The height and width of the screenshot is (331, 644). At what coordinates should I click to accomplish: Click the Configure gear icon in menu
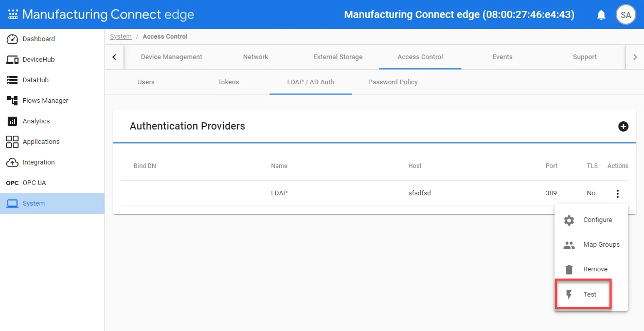click(569, 220)
